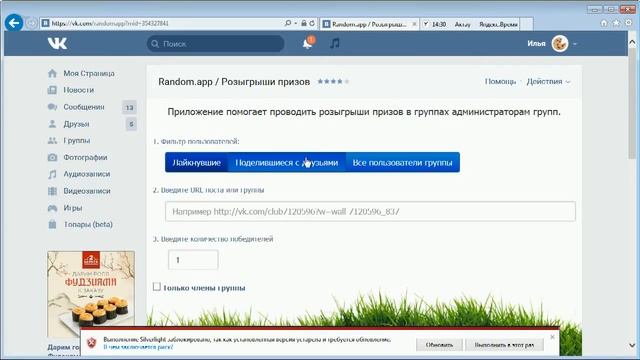
Task: Close the Random.app browser tab
Action: tap(414, 24)
